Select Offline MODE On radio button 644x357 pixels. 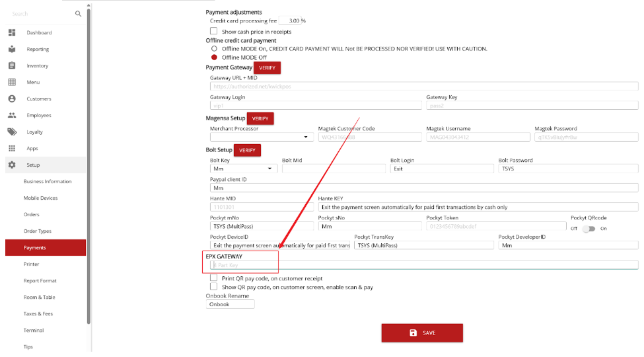coord(214,48)
